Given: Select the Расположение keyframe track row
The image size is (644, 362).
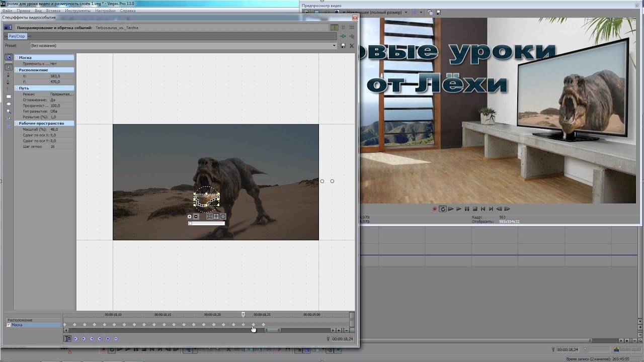Looking at the screenshot, I should tap(33, 320).
